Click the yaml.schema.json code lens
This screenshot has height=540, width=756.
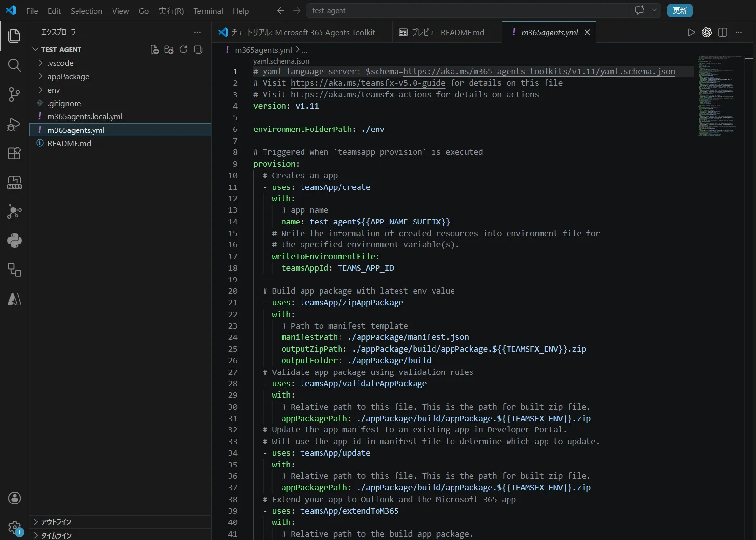[x=281, y=61]
